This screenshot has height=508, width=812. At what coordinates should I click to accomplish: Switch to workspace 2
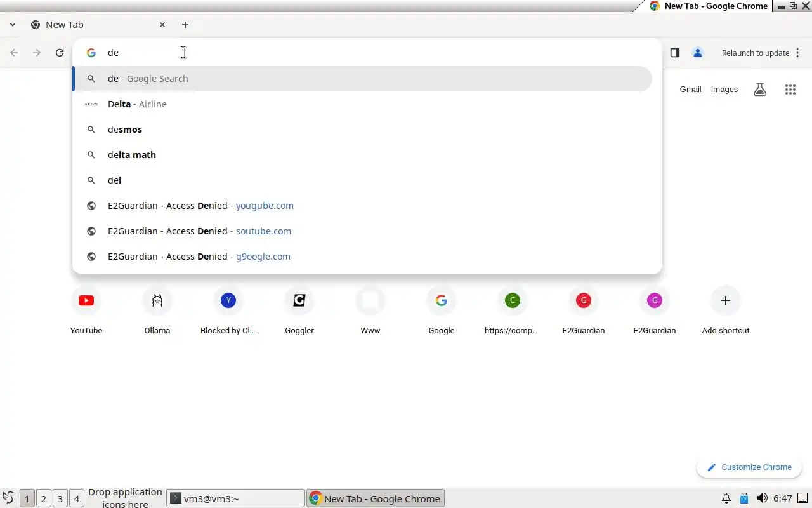pos(43,498)
